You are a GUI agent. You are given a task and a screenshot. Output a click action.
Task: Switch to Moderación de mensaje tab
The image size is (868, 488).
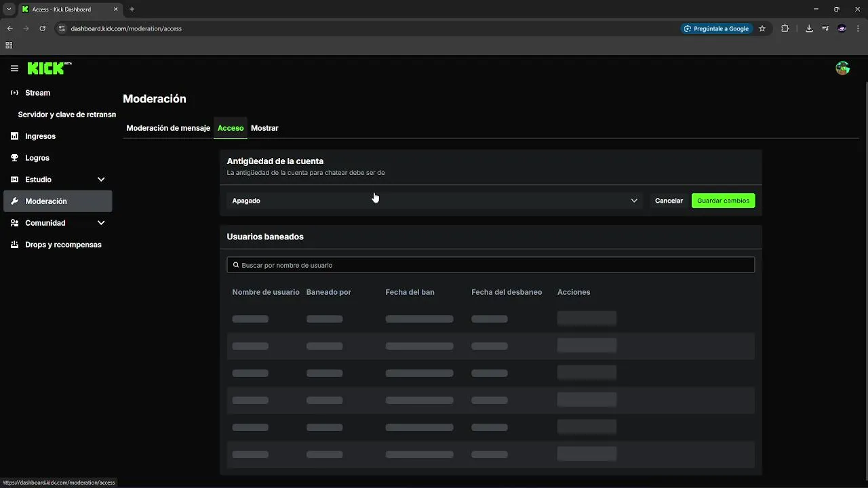(x=168, y=128)
